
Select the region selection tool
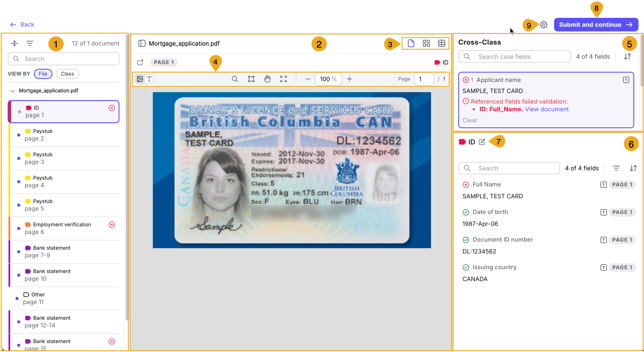[251, 79]
